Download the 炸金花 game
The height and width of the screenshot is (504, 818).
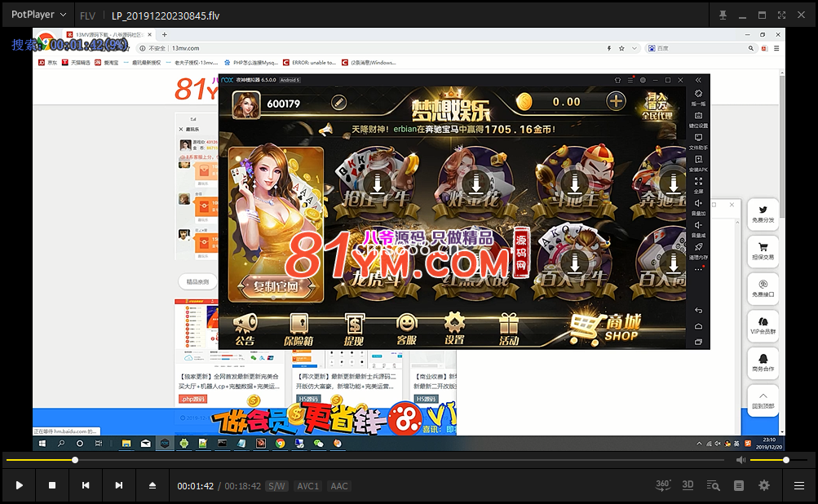point(475,183)
